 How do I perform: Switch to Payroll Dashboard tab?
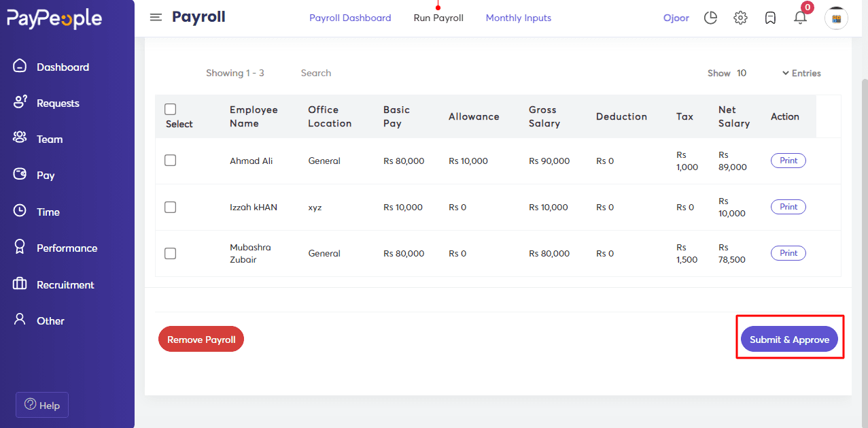350,17
